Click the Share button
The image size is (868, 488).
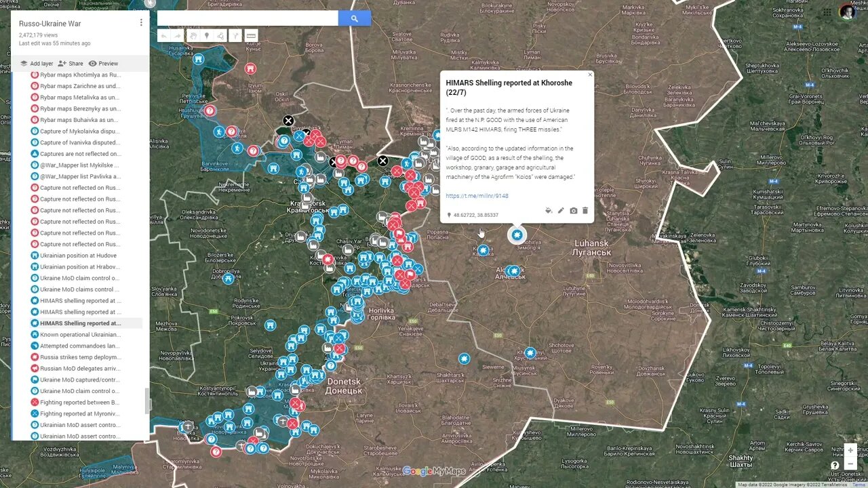(x=71, y=64)
